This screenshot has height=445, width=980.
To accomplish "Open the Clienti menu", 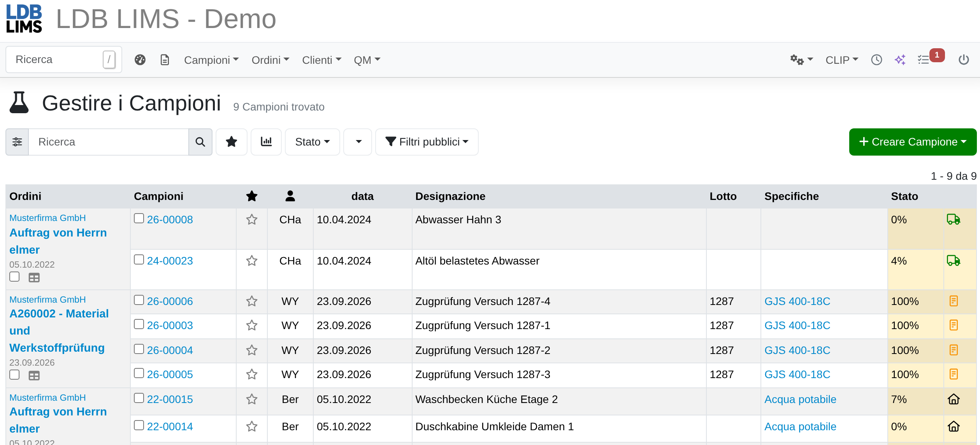I will point(322,60).
